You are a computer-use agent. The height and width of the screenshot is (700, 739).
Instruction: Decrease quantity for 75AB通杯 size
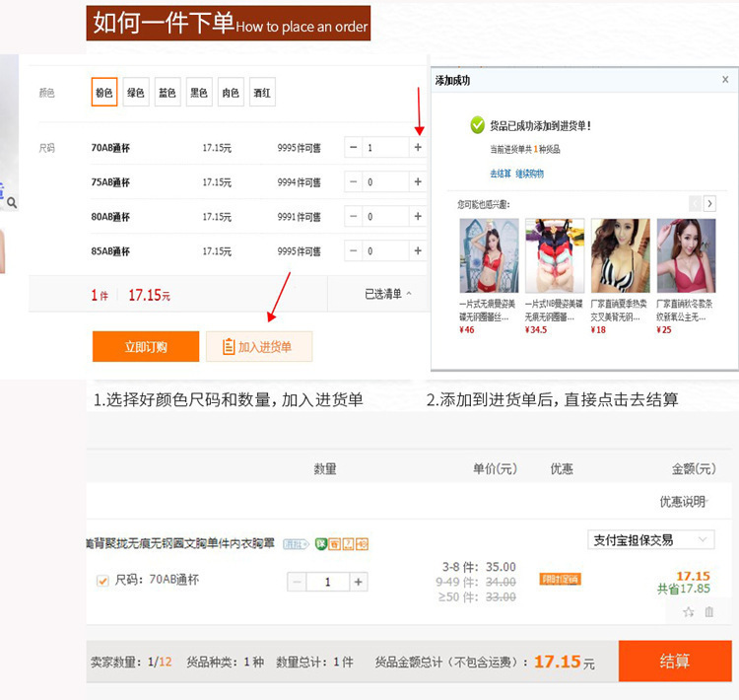[353, 181]
